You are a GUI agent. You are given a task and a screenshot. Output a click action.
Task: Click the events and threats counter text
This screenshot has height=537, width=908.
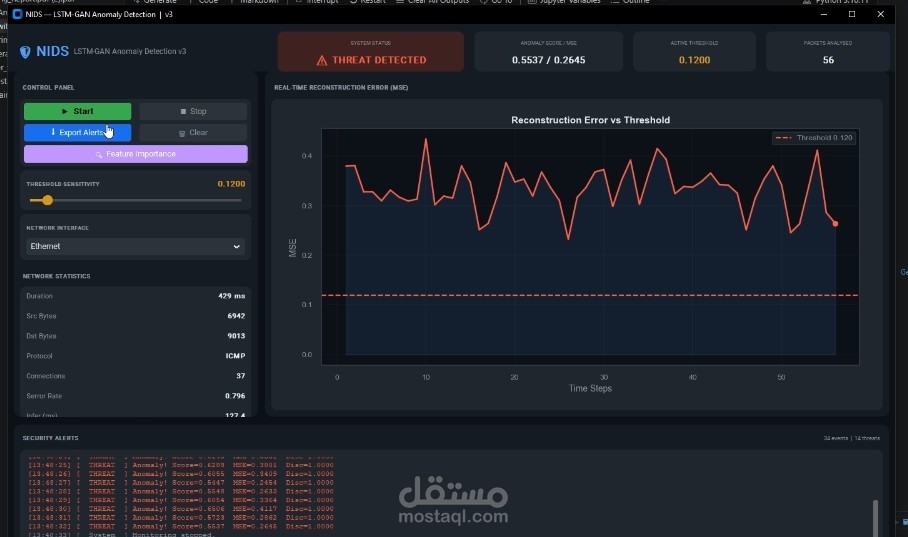click(x=851, y=438)
